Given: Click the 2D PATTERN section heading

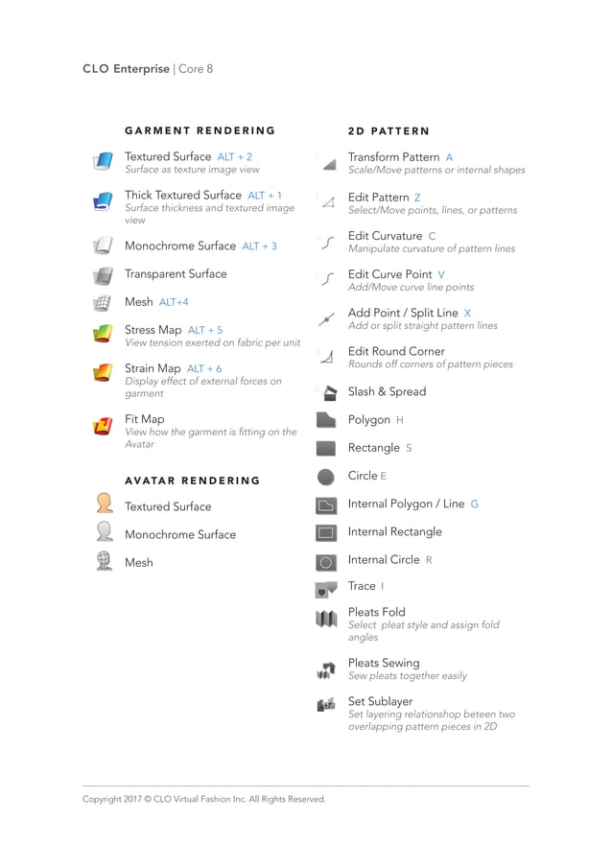Looking at the screenshot, I should point(388,131).
